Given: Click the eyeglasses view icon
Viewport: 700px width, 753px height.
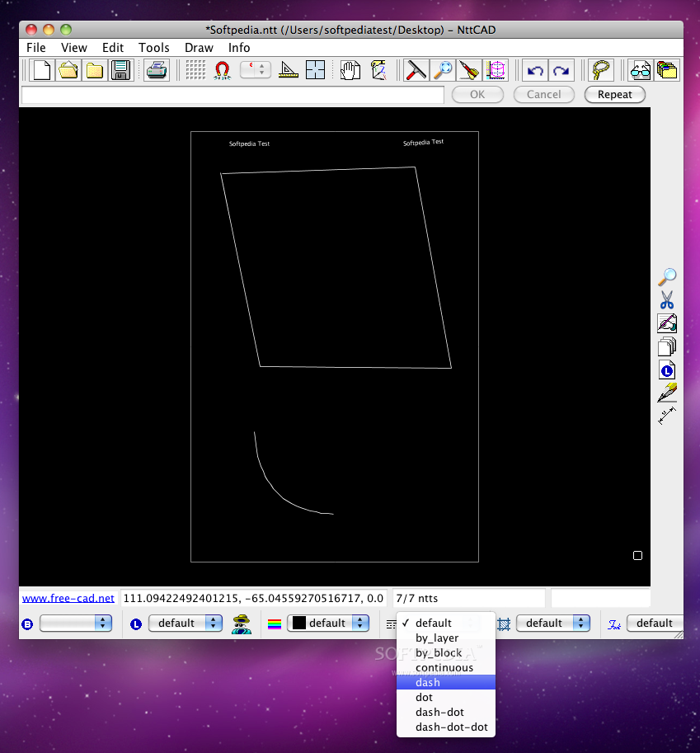Looking at the screenshot, I should pos(640,71).
